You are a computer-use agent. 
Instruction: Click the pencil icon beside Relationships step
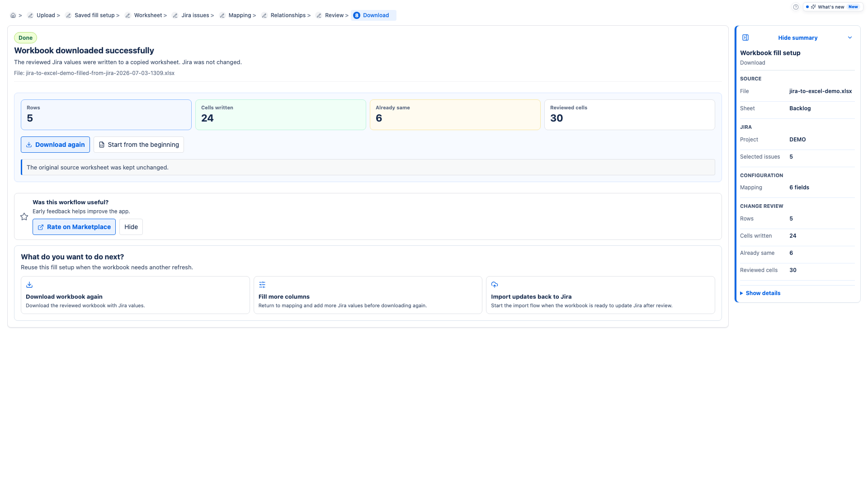pyautogui.click(x=264, y=15)
